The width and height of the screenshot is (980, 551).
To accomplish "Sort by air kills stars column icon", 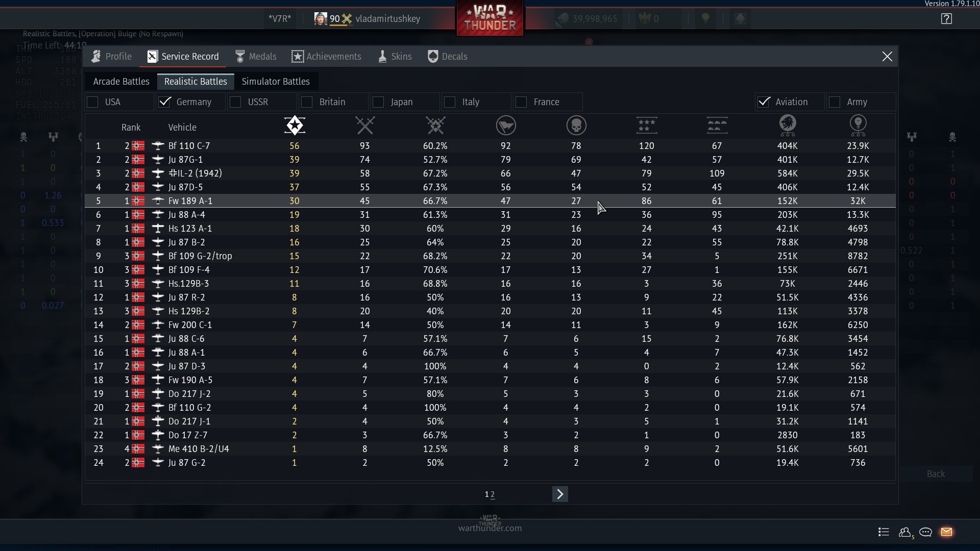I will [647, 126].
